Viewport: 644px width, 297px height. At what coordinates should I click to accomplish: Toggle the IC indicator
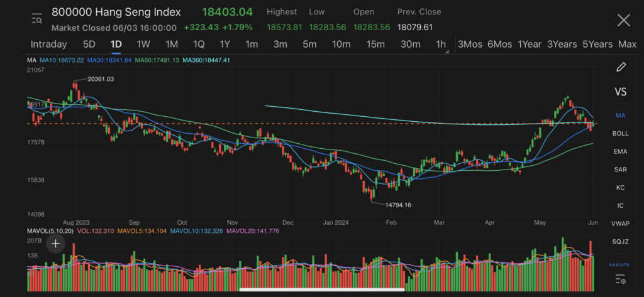[620, 205]
